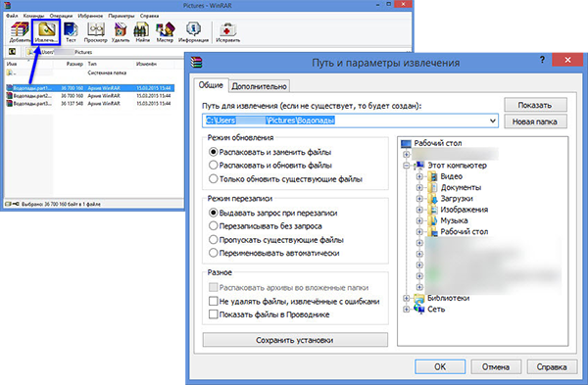
Task: Click the Показать button
Action: coord(535,105)
